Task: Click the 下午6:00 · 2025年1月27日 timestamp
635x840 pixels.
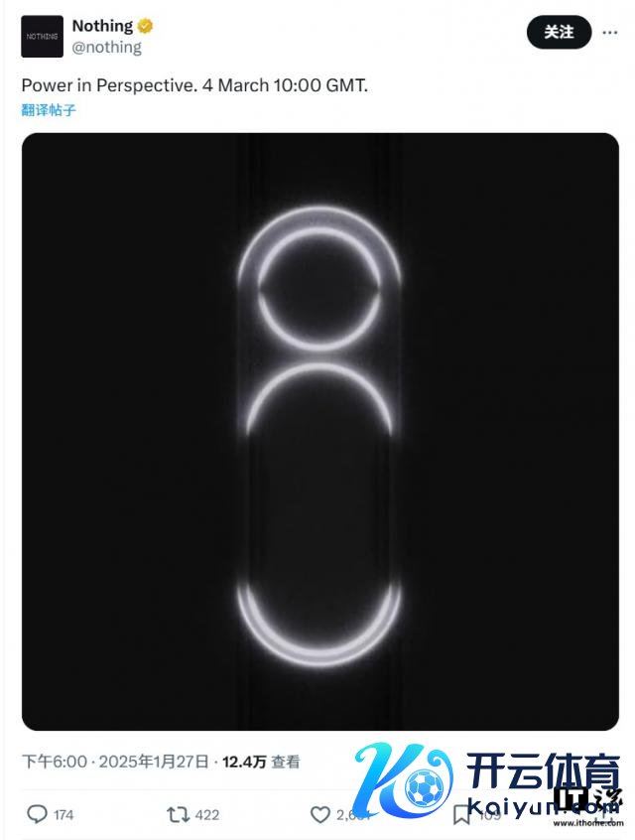Action: pos(115,762)
